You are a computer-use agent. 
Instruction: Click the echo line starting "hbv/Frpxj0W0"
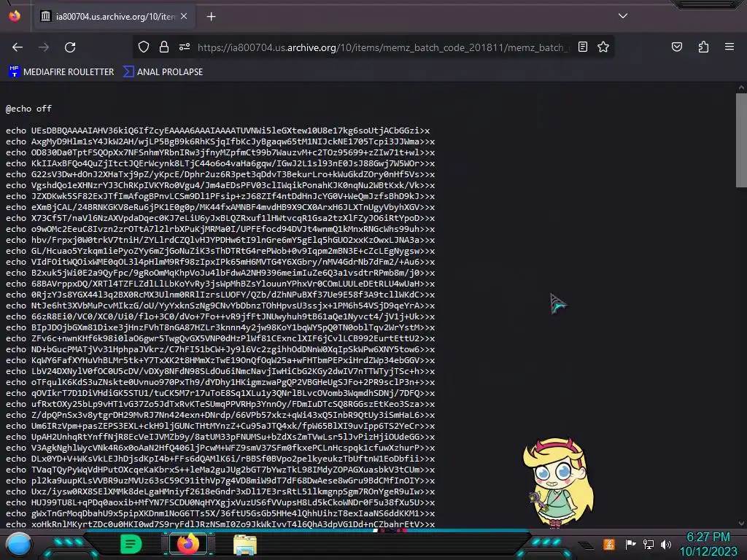[x=220, y=240]
